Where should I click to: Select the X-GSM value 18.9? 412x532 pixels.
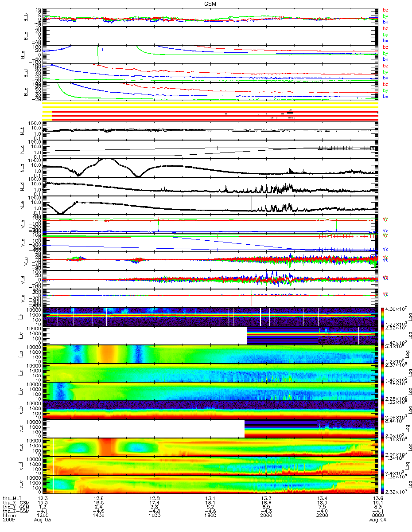(x=321, y=502)
